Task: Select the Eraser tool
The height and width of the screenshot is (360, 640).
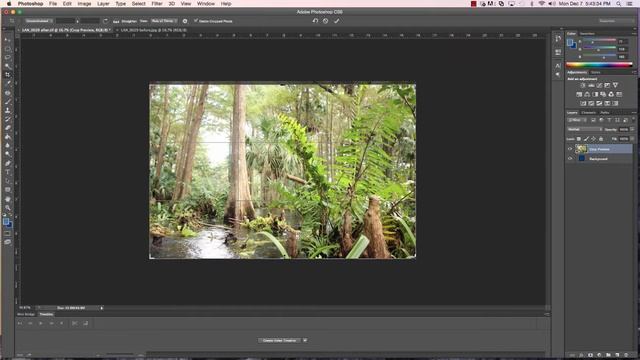Action: coord(7,128)
